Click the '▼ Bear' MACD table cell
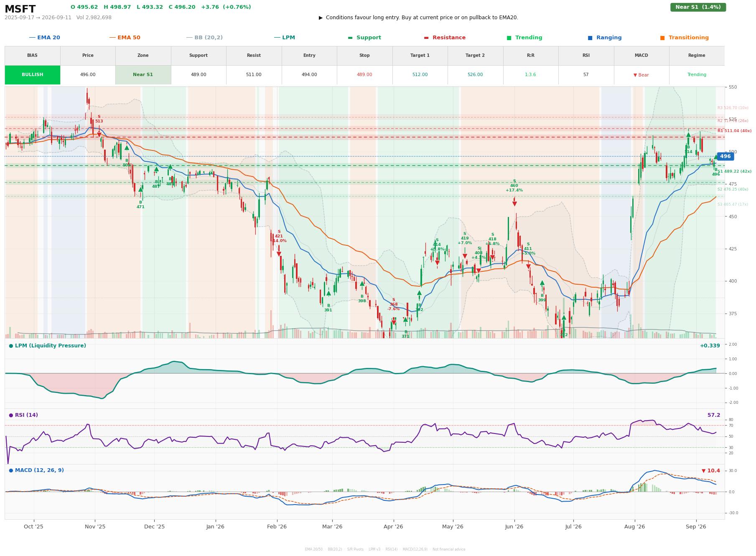This screenshot has height=556, width=756. [x=641, y=75]
